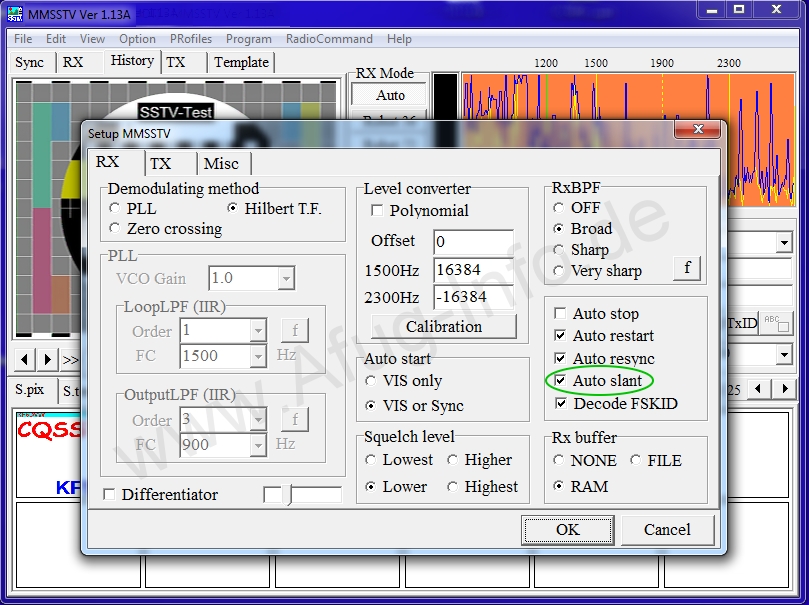Click the OutputLPF 'f' button
The image size is (809, 605).
click(x=295, y=420)
